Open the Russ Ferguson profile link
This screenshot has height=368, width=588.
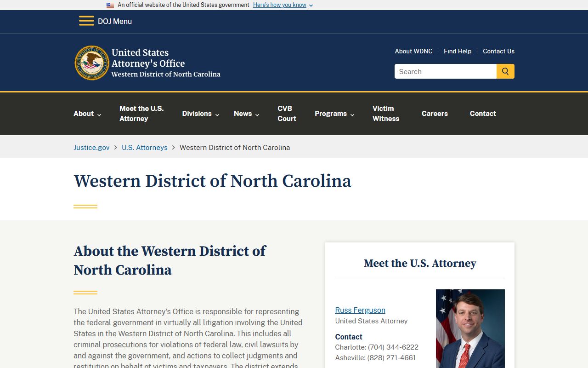pyautogui.click(x=360, y=310)
